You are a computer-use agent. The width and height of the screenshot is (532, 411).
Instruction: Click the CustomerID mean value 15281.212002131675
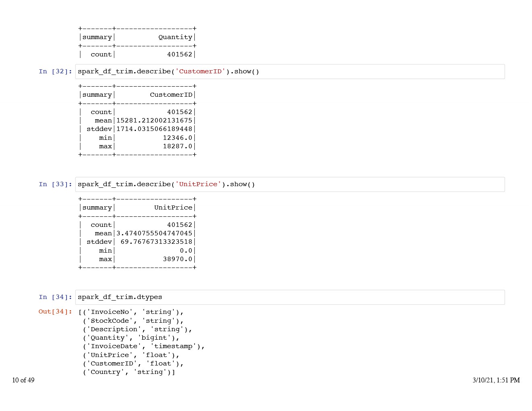point(154,120)
